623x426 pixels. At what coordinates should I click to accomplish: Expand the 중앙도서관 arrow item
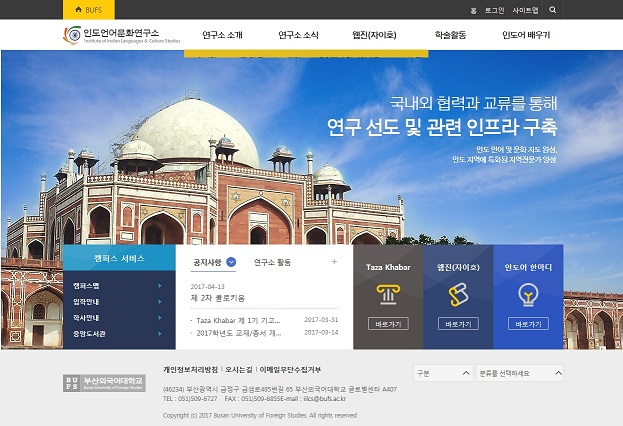click(158, 334)
